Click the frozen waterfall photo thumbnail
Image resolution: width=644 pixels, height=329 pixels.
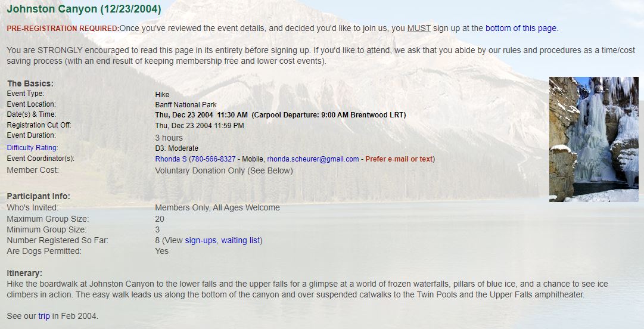(594, 139)
